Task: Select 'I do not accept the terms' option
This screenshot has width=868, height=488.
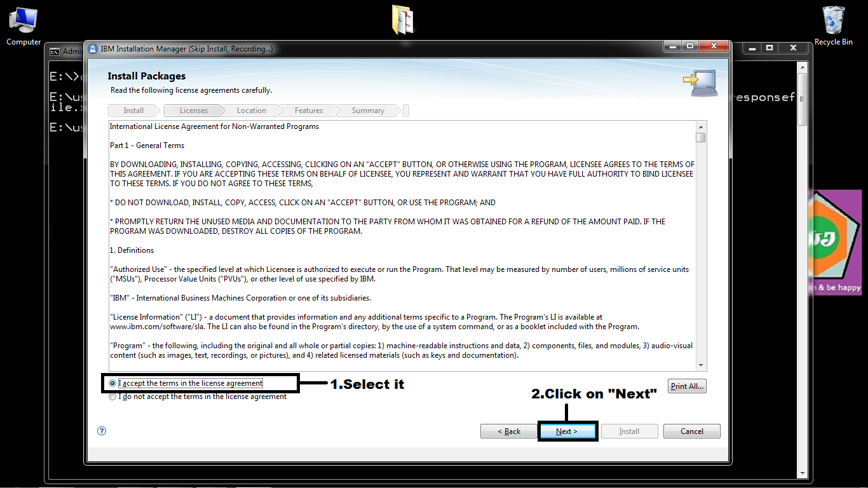Action: click(x=112, y=396)
